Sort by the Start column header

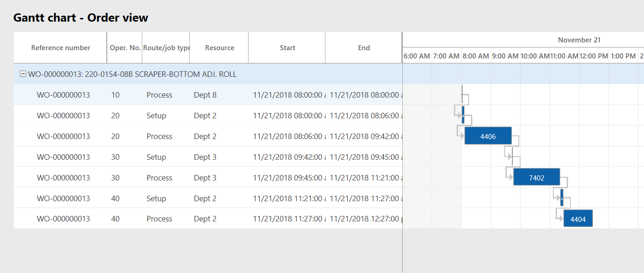[x=287, y=47]
